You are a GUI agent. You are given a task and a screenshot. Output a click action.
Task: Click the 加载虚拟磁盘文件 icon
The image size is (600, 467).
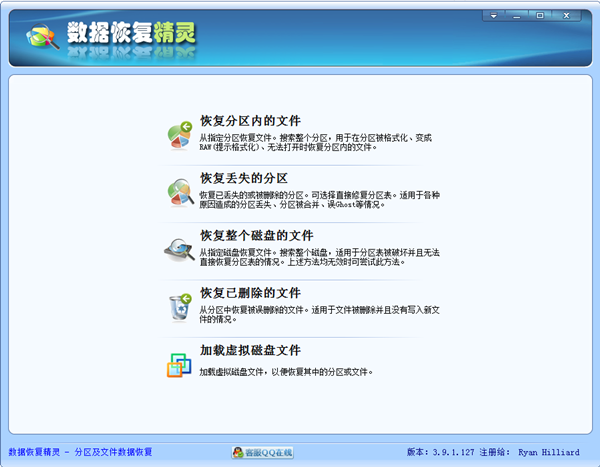point(180,363)
